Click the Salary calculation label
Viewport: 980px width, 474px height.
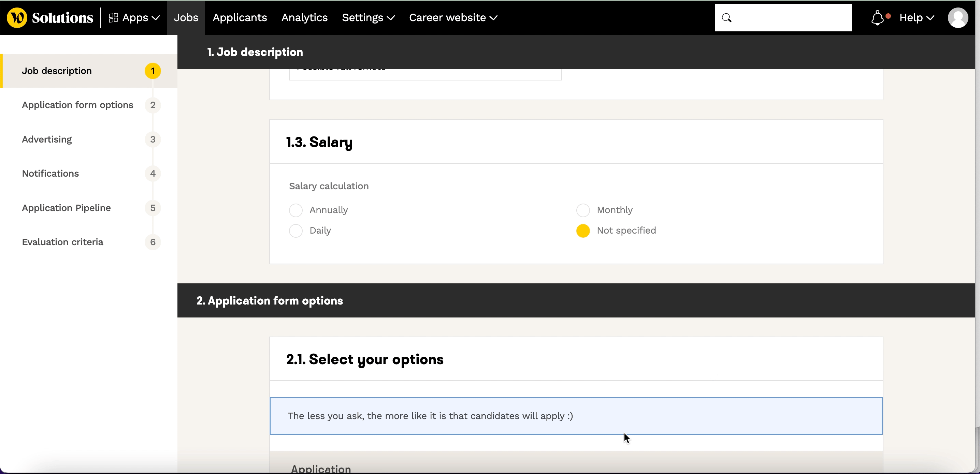point(329,186)
